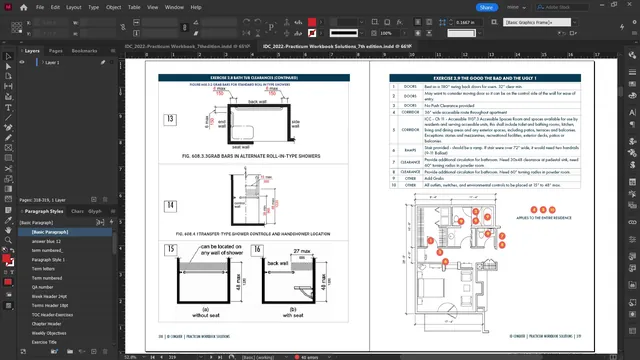Toggle formatting affects text button
This screenshot has width=640, height=360.
(x=12, y=272)
